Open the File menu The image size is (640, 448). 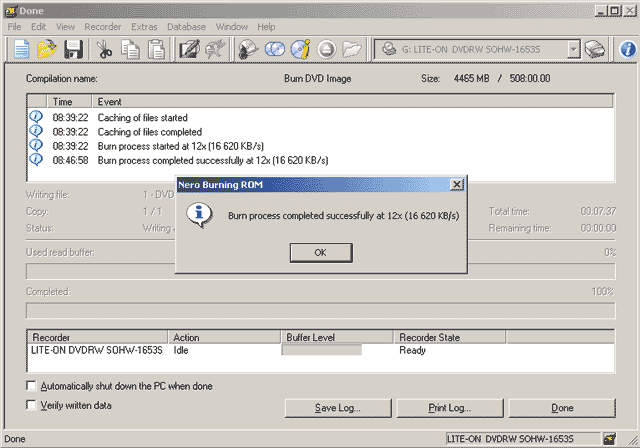(14, 27)
